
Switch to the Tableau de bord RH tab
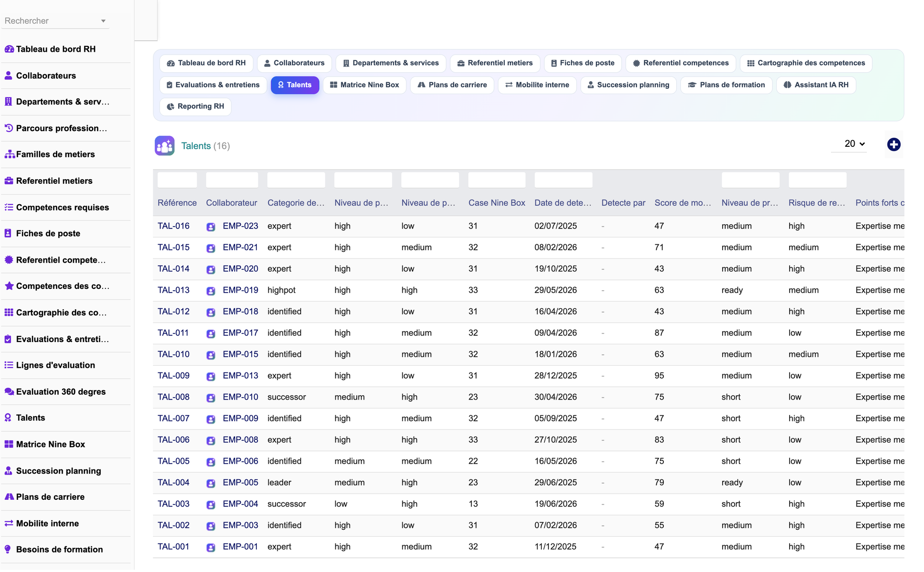click(206, 63)
